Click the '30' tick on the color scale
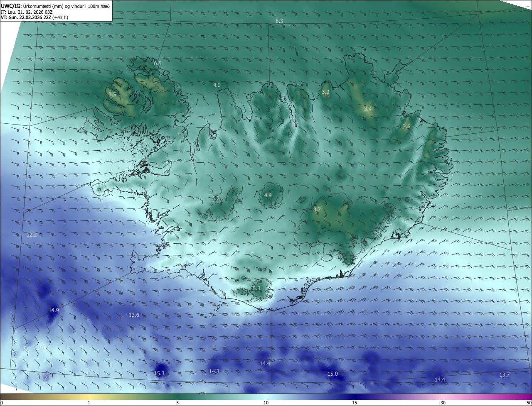 (443, 403)
